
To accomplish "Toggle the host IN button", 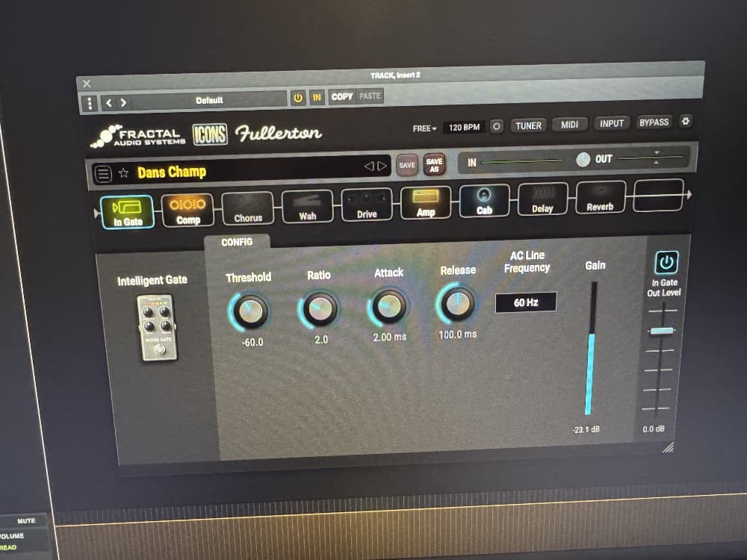I will tap(317, 98).
